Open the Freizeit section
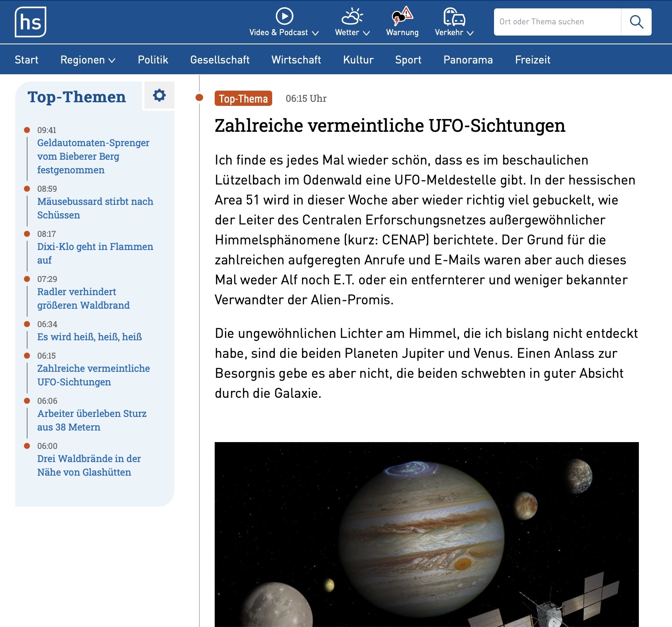The image size is (672, 627). (533, 60)
